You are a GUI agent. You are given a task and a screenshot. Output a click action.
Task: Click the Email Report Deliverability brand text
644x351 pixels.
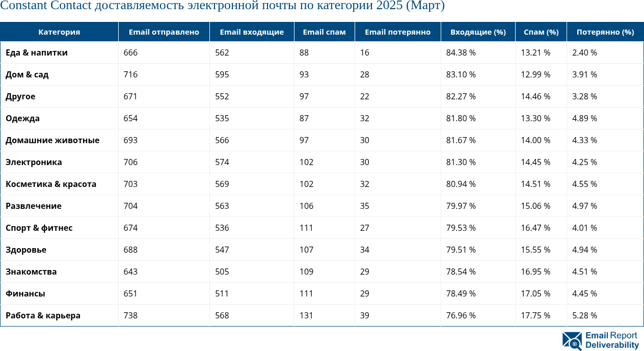(610, 340)
